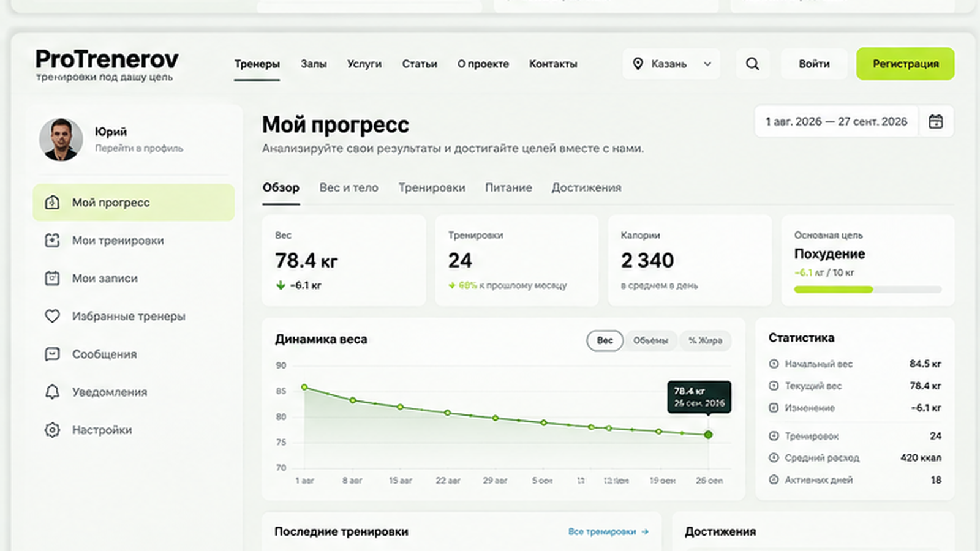Click the chart point at 1 авг
Viewport: 980px width, 551px height.
pyautogui.click(x=304, y=387)
